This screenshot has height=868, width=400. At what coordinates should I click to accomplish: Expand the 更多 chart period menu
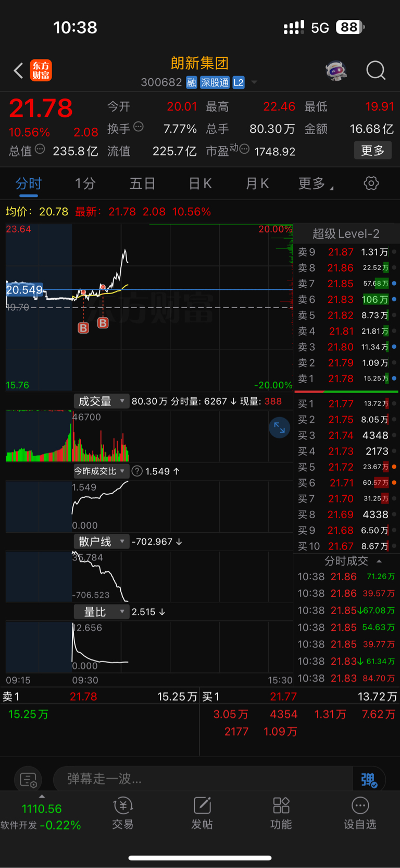(x=316, y=184)
